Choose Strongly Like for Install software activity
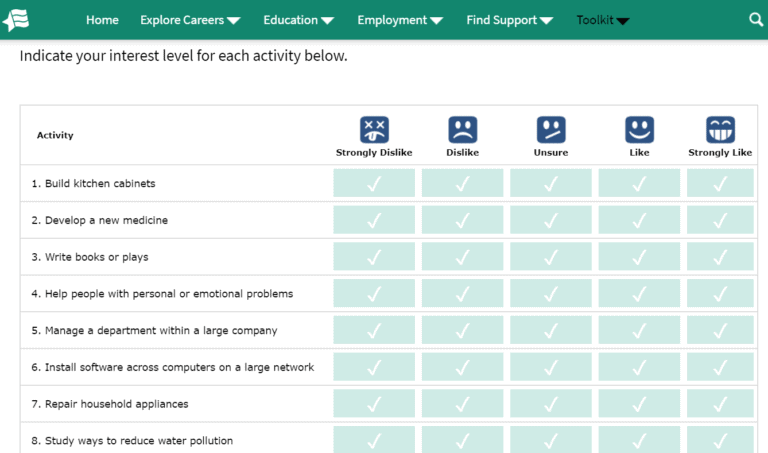 720,367
